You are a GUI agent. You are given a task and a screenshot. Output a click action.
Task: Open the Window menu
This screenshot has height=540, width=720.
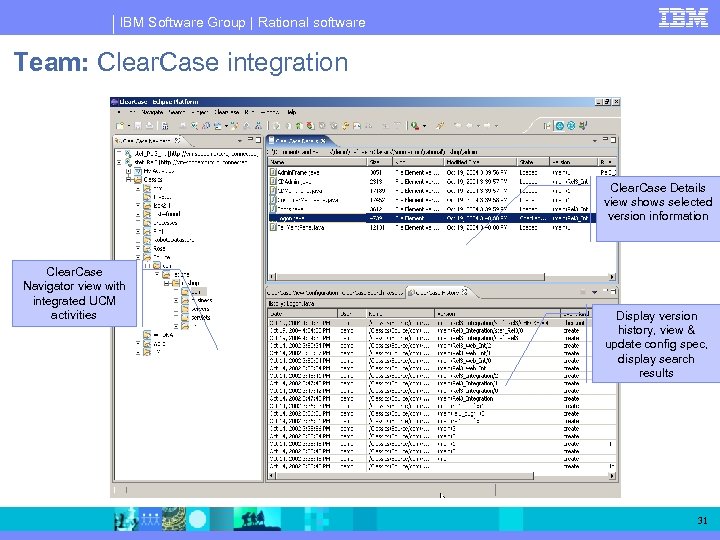tap(270, 112)
